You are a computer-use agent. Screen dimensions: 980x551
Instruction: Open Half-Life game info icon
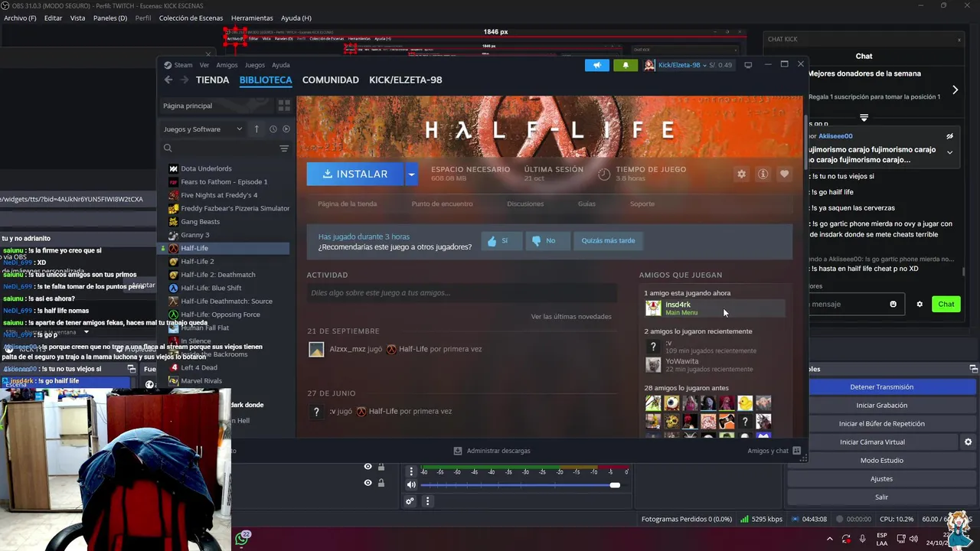[763, 174]
